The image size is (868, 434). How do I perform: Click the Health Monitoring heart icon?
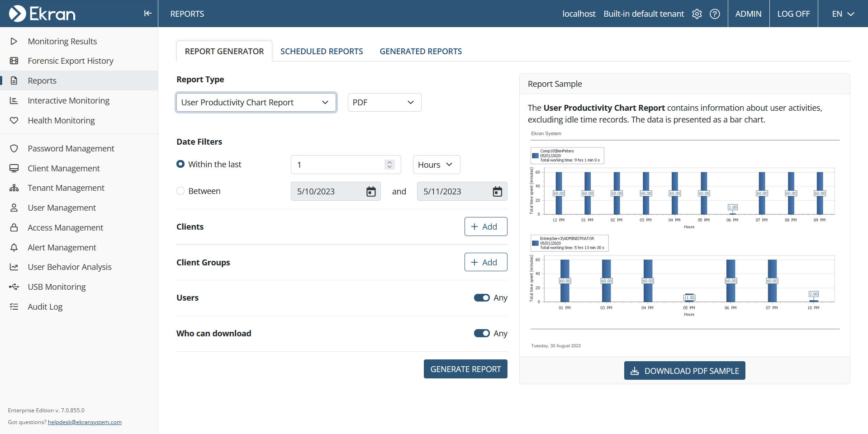click(x=14, y=120)
